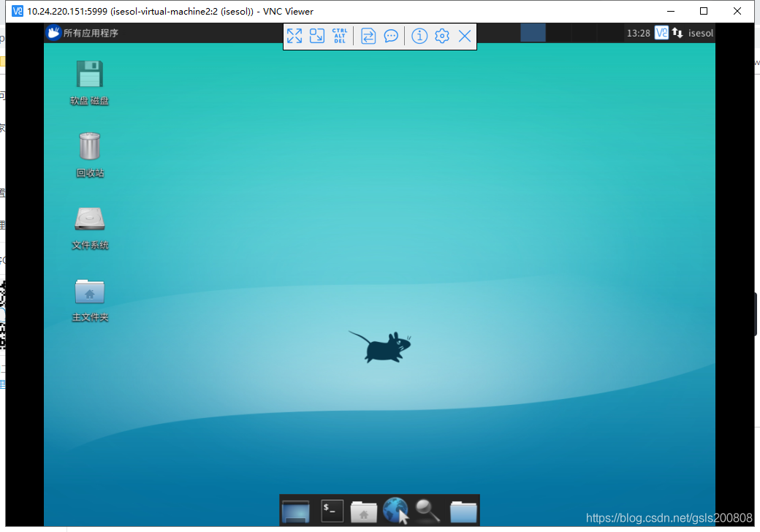Click the isesol user name in panel

click(x=700, y=33)
